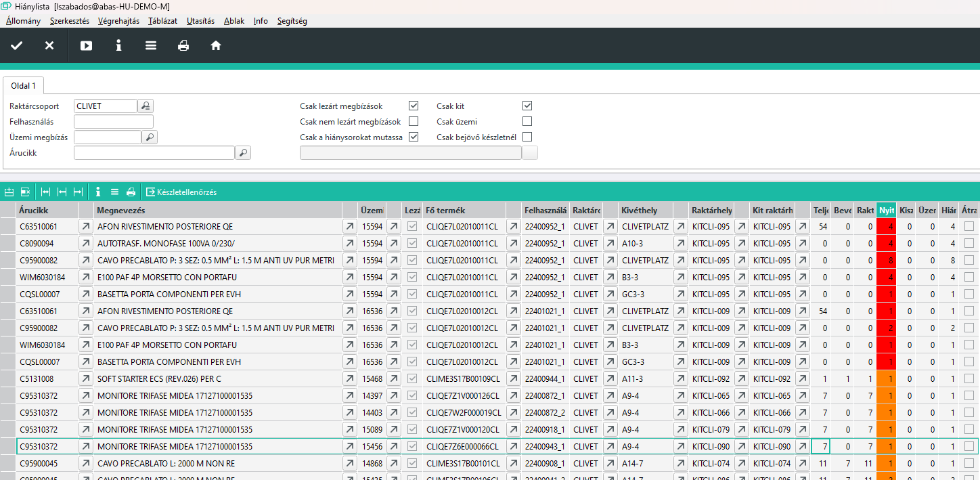
Task: Open link arrow after work order 14397
Action: (x=394, y=395)
